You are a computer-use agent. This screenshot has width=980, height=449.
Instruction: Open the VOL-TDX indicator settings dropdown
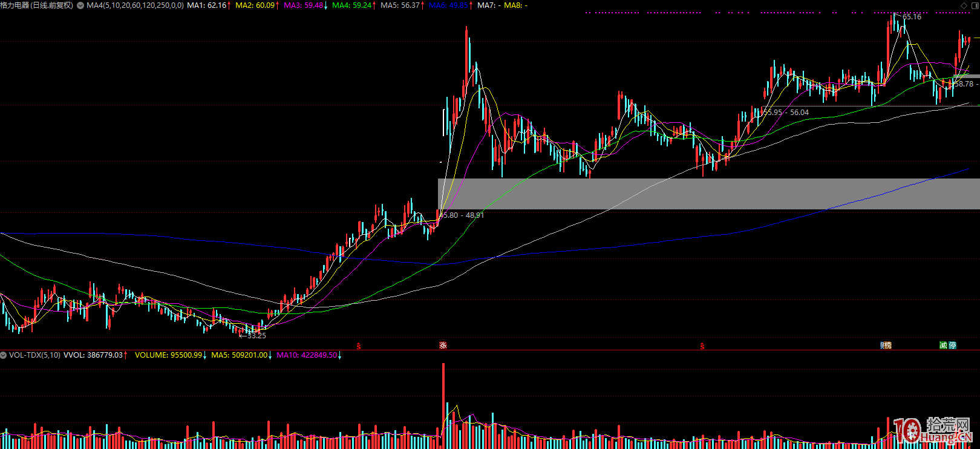pyautogui.click(x=4, y=355)
